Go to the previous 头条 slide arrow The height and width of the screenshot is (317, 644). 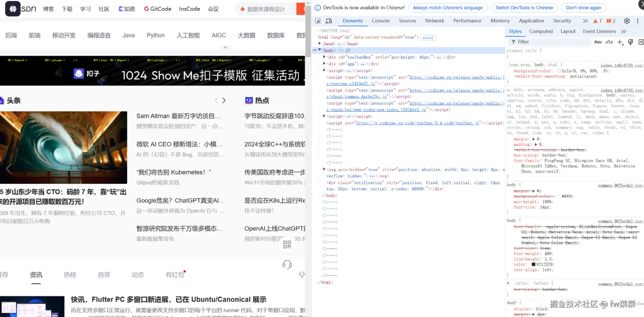216,101
